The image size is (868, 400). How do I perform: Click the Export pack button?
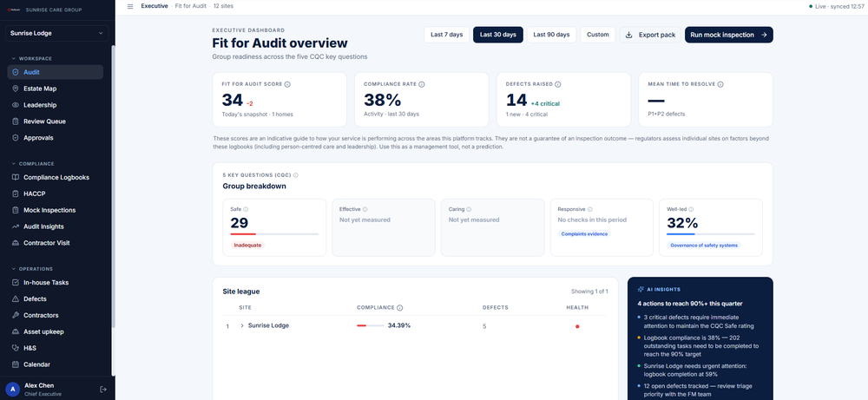coord(650,35)
